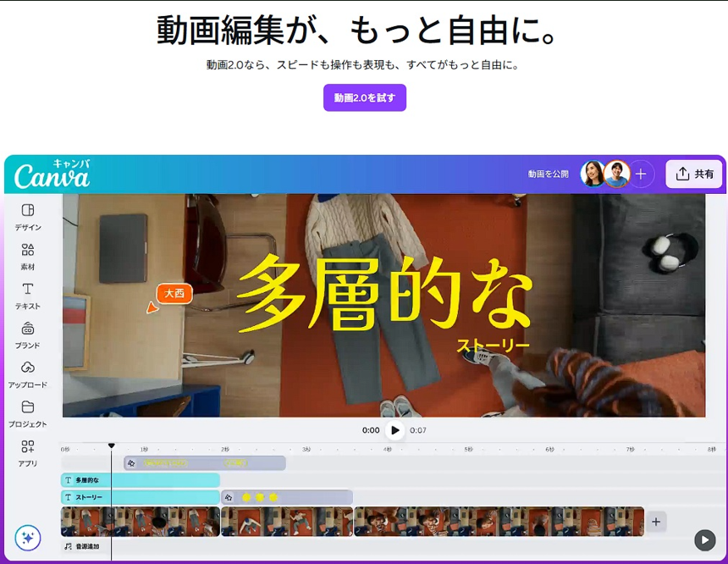The image size is (728, 564).
Task: Open the アップロード (Uploads) panel
Action: pos(28,373)
